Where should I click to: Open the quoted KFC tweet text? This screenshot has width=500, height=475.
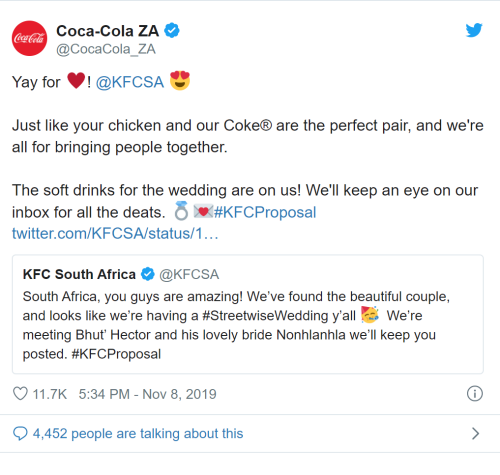point(236,325)
